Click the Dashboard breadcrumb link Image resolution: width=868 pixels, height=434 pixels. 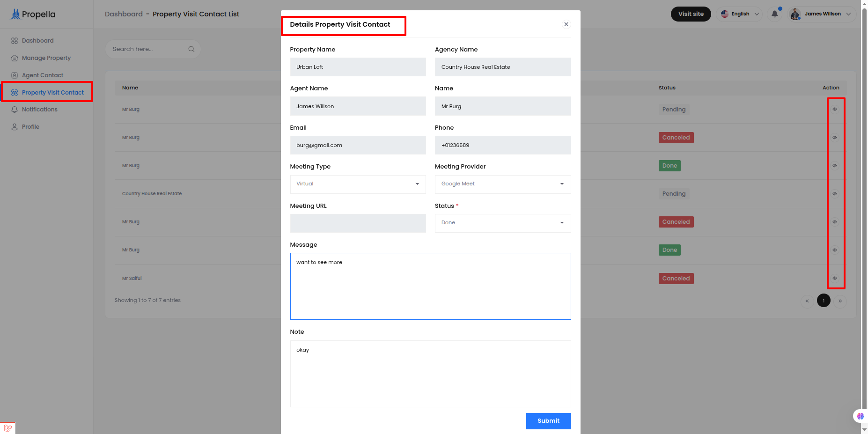[124, 14]
